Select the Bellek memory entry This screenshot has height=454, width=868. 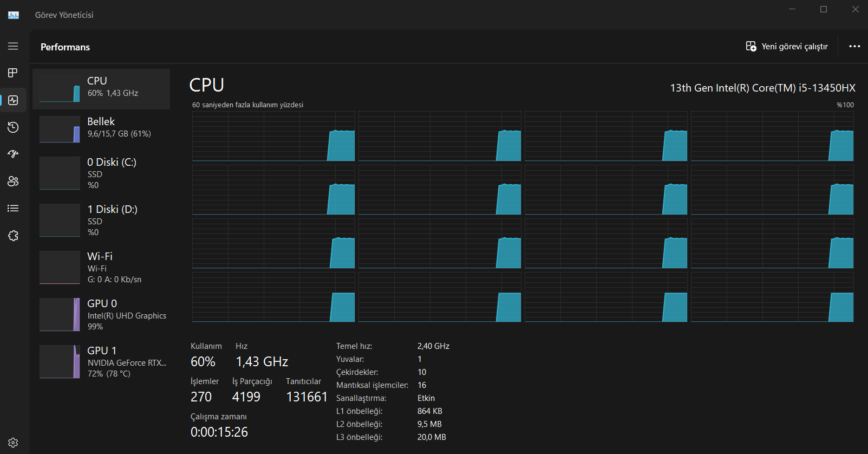click(x=101, y=129)
